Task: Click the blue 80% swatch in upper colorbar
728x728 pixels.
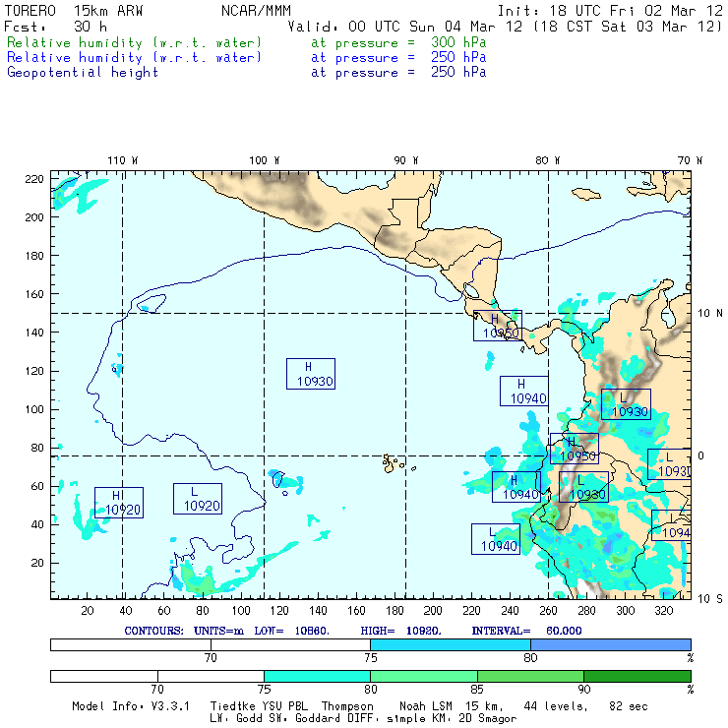Action: coord(611,644)
